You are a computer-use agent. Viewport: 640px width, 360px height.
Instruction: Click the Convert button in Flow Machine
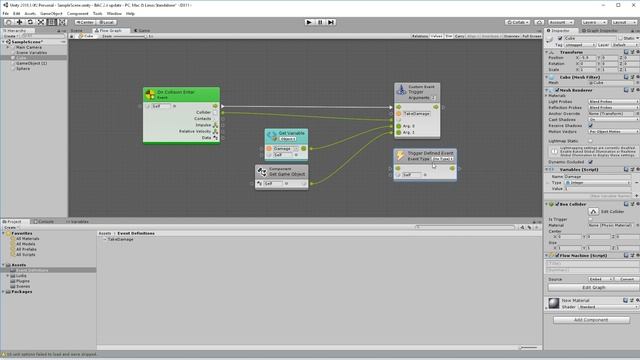pos(627,279)
